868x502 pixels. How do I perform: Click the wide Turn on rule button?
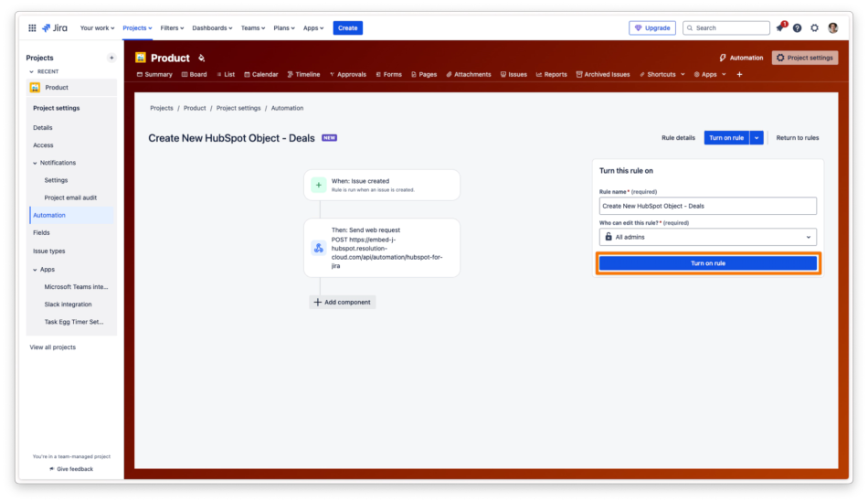[708, 263]
